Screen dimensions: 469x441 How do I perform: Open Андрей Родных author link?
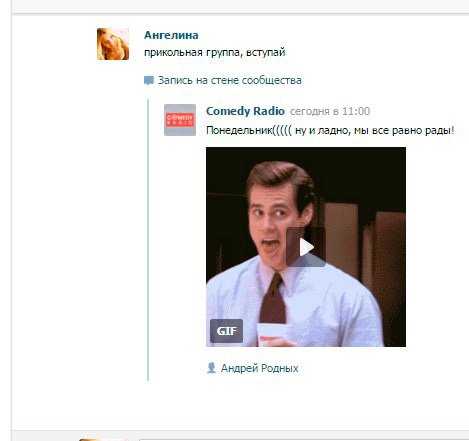259,368
